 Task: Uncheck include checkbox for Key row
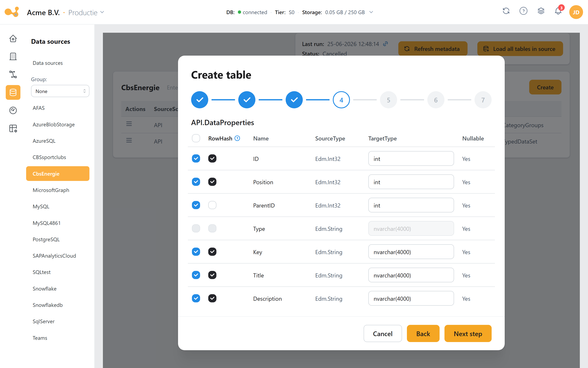(196, 252)
